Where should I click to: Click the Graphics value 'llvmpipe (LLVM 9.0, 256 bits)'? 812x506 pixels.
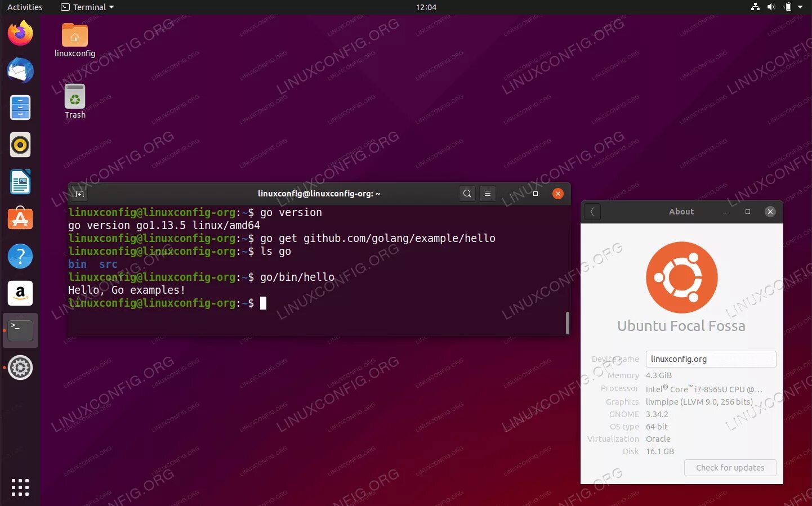(699, 402)
